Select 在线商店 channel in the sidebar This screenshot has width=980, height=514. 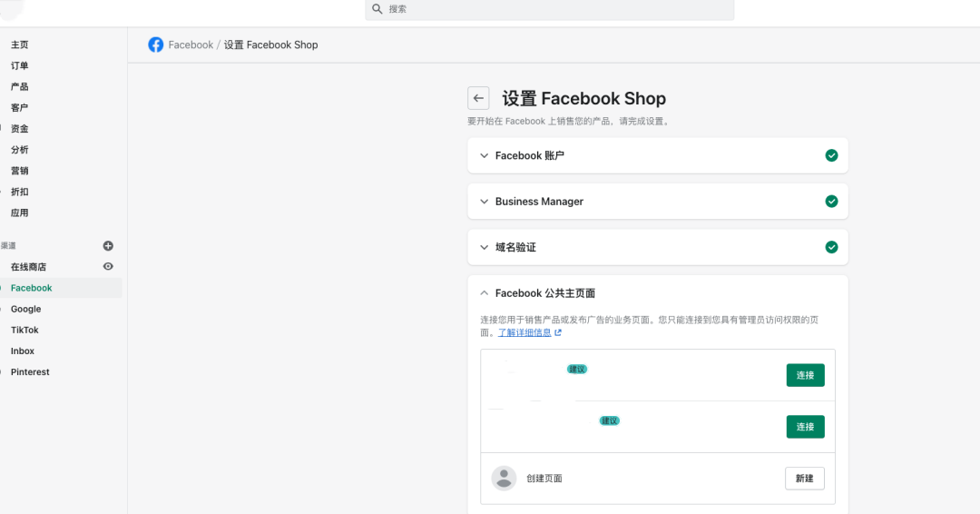28,267
